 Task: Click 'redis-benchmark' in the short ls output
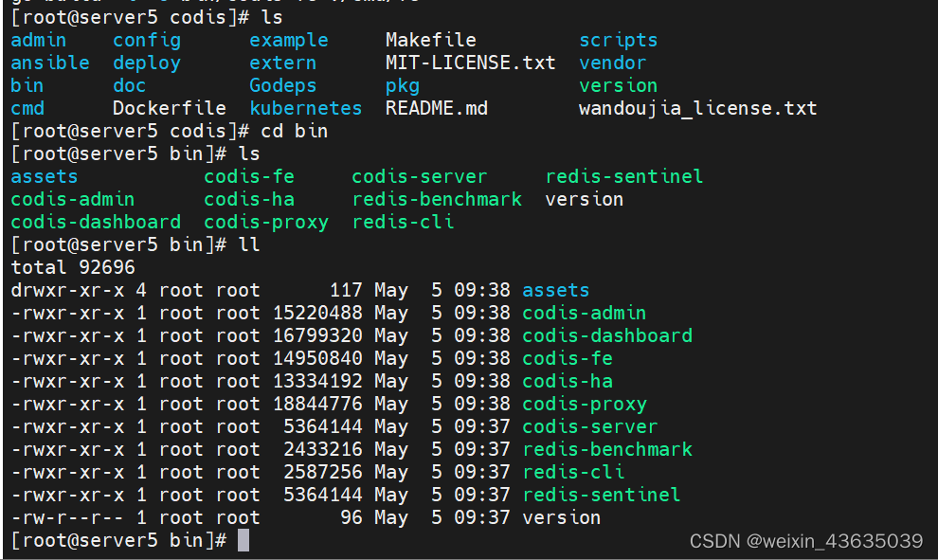[437, 199]
